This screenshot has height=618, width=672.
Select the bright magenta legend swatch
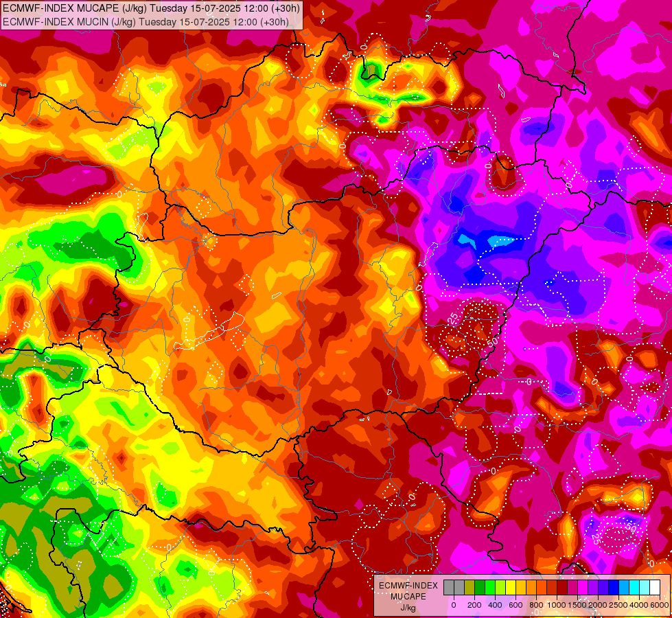coord(583,588)
